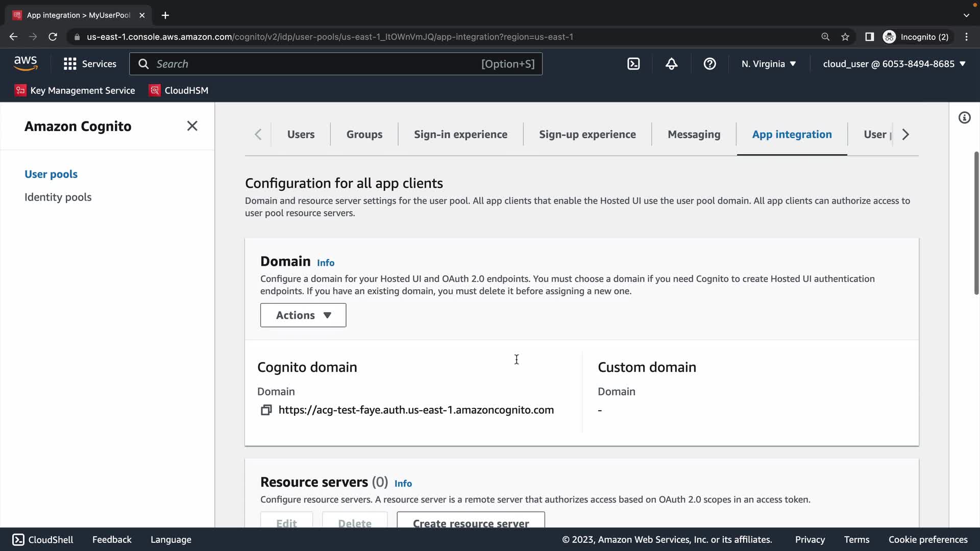
Task: Click the notifications bell icon
Action: pyautogui.click(x=671, y=64)
